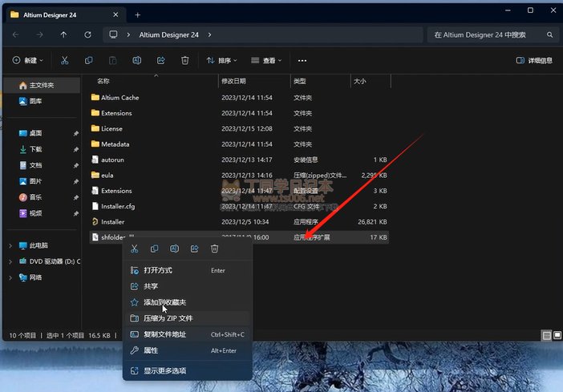Viewport: 563px width, 392px height.
Task: Click the Share icon in the top toolbar
Action: 160,60
